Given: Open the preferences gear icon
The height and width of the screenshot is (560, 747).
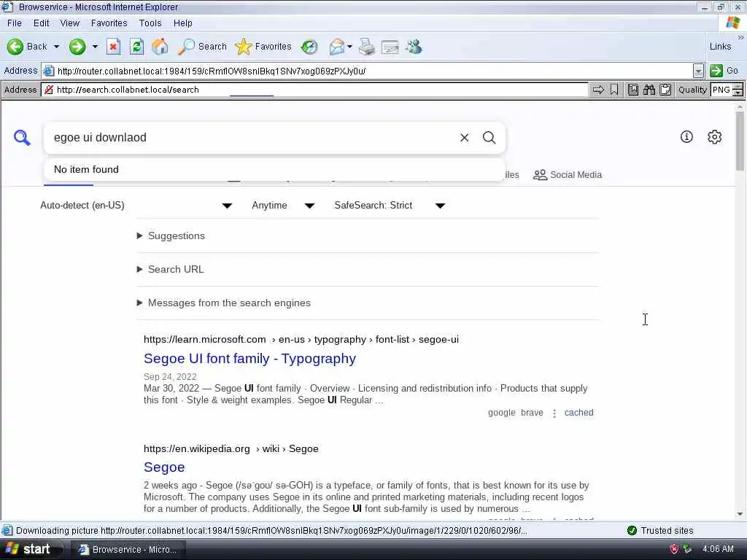Looking at the screenshot, I should 714,137.
